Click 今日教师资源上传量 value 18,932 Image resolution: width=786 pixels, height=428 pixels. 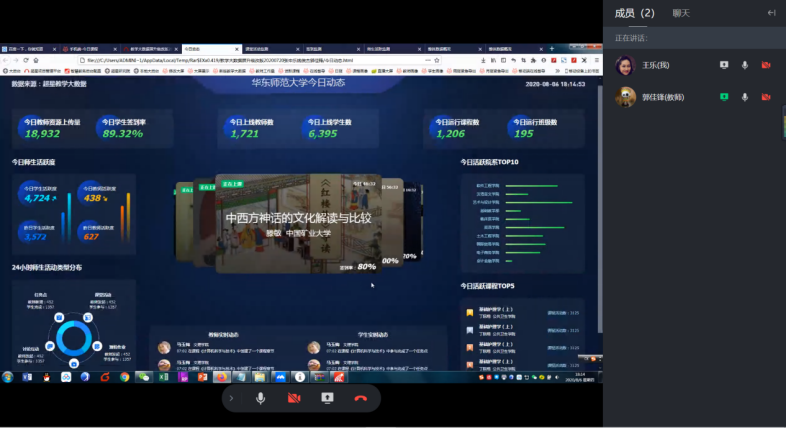pos(42,134)
